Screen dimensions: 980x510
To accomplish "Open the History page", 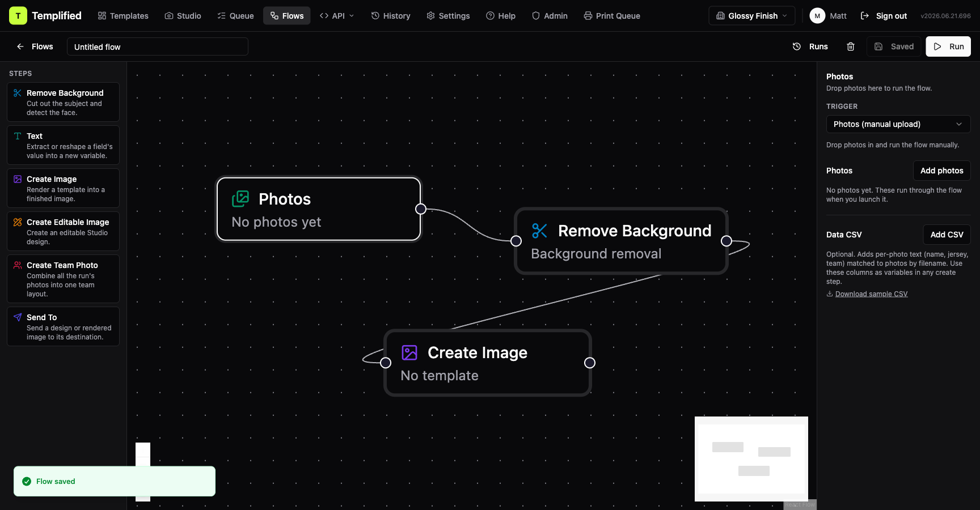I will pos(391,16).
